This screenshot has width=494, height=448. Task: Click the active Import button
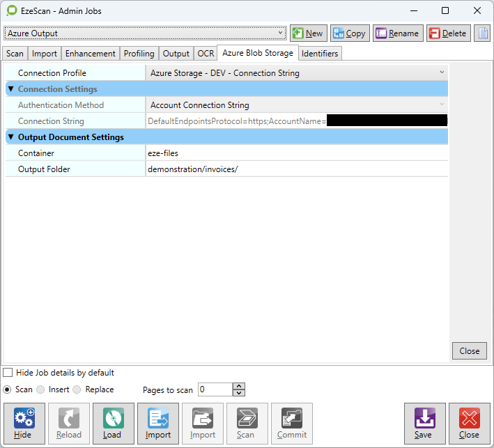click(x=158, y=423)
